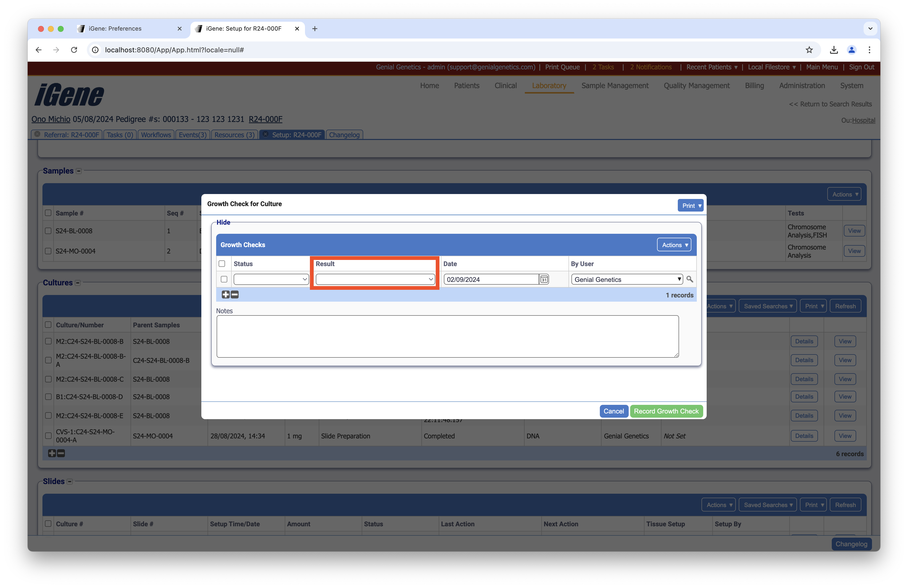Viewport: 908px width, 588px height.
Task: Open the dialog Print menu
Action: [x=691, y=206]
